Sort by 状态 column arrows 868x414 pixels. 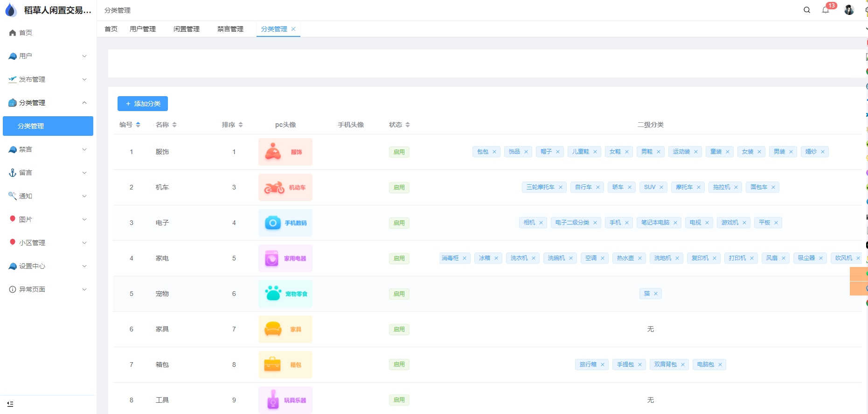coord(408,125)
